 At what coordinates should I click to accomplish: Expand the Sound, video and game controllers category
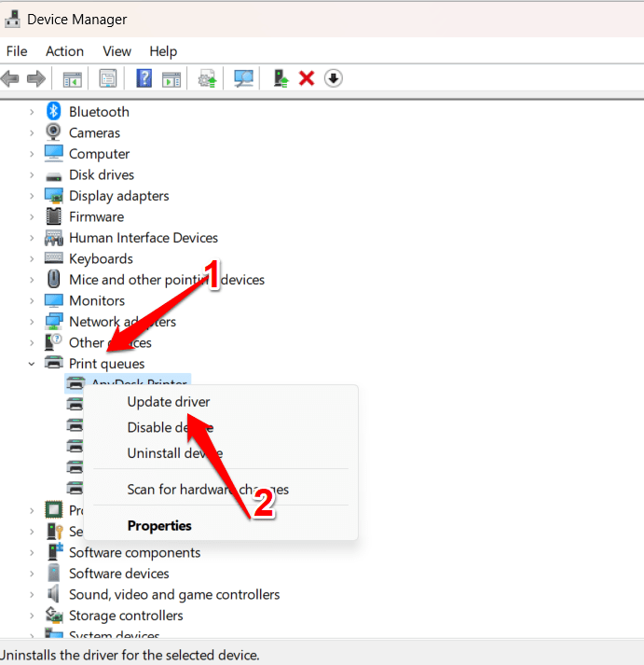[32, 595]
